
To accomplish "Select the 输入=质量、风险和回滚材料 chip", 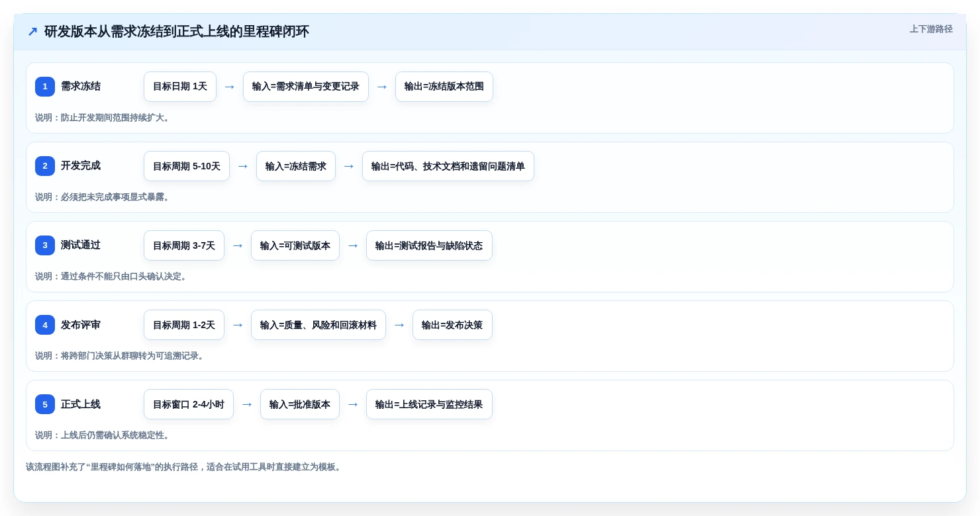I will pos(318,325).
